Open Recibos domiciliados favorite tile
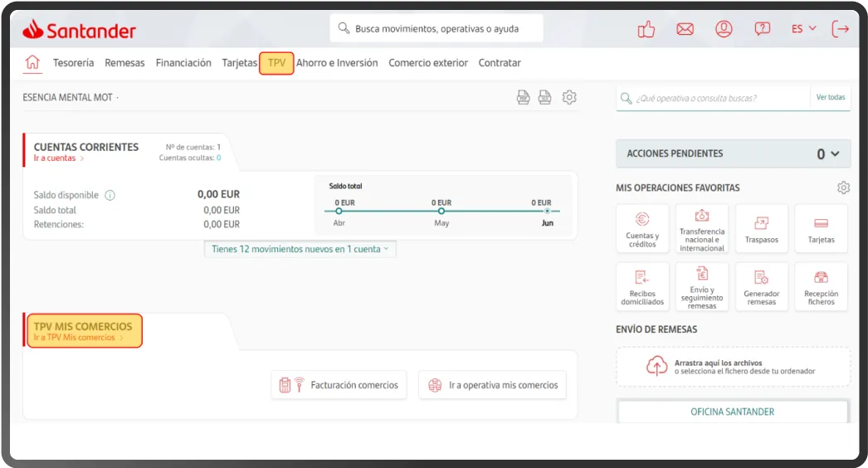Image resolution: width=868 pixels, height=468 pixels. point(642,287)
